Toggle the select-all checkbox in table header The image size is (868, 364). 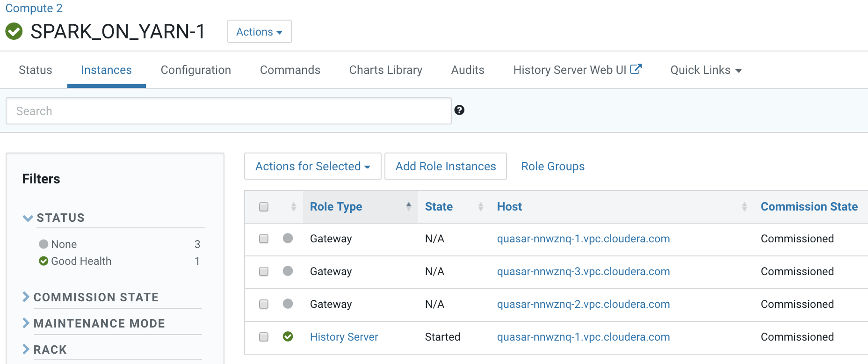[x=264, y=207]
